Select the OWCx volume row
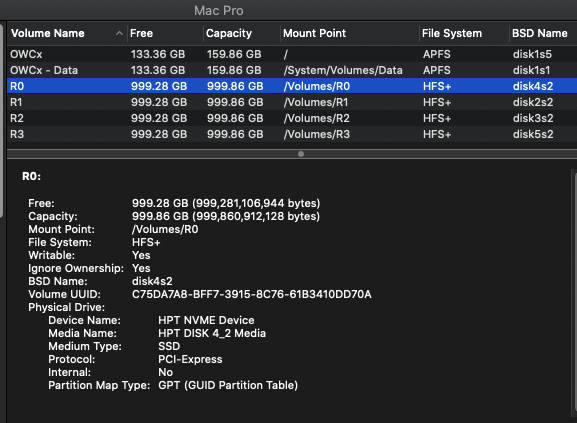This screenshot has height=423, width=577. (x=292, y=54)
